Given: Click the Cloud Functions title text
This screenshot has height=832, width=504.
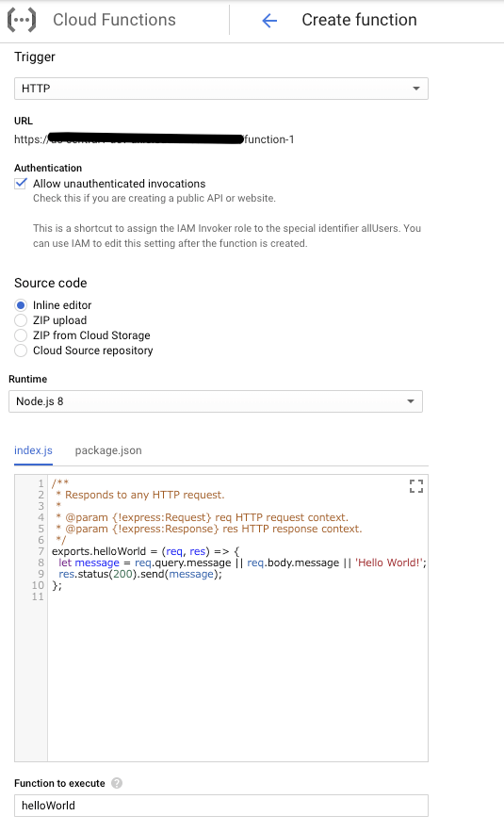Looking at the screenshot, I should (115, 20).
